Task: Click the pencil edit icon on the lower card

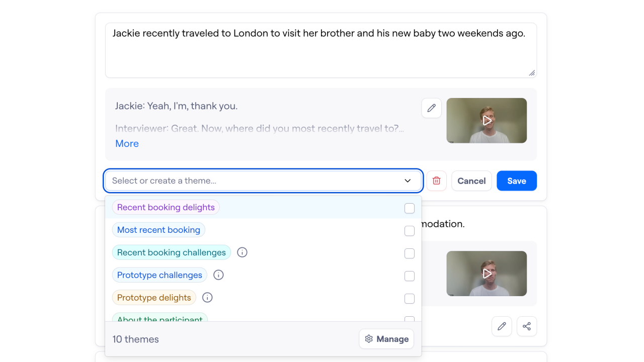Action: 502,326
